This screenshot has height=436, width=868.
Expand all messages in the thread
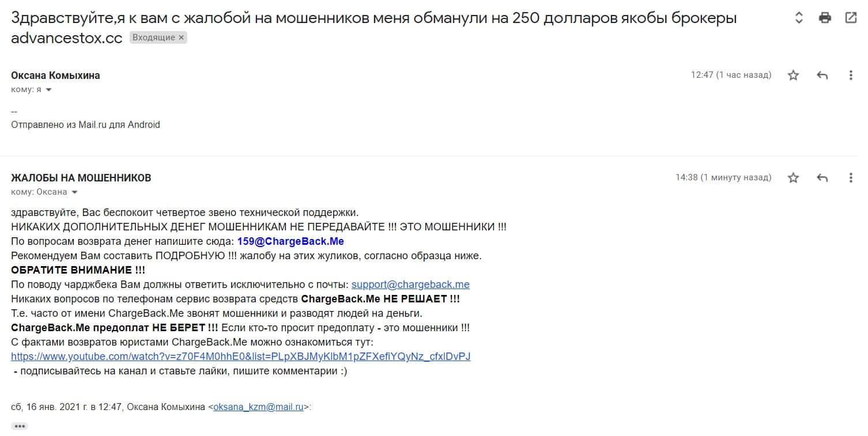(799, 18)
